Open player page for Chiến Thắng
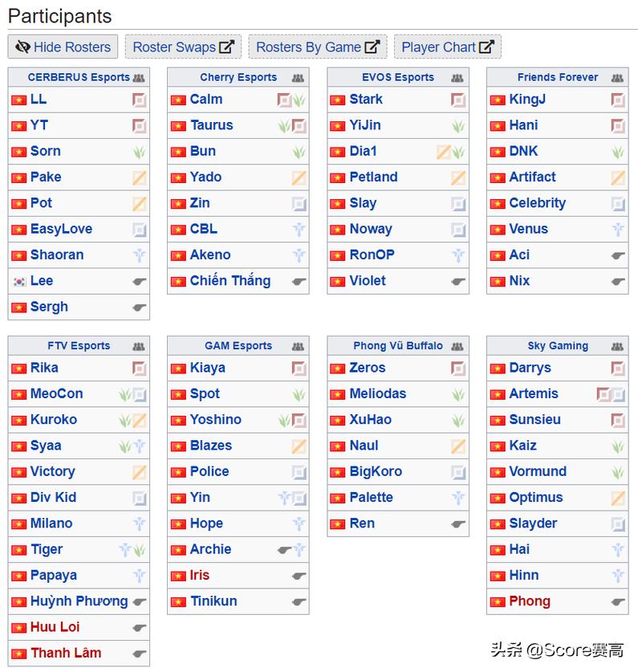The image size is (638, 672). (x=230, y=281)
